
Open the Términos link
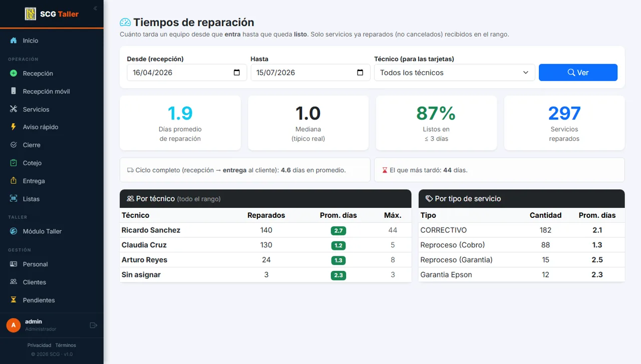(66, 345)
